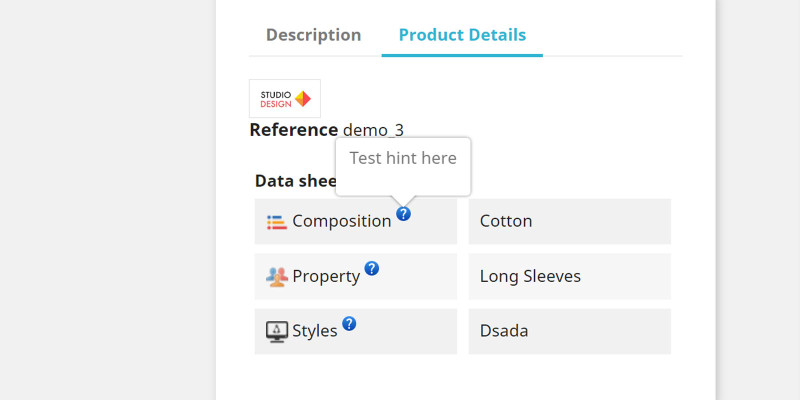Click the Composition help question mark icon

pyautogui.click(x=403, y=214)
